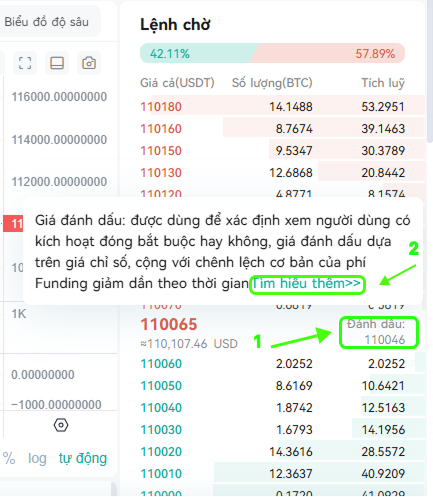Click the order book vertical scrollbar
The width and height of the screenshot is (433, 497).
tap(430, 72)
